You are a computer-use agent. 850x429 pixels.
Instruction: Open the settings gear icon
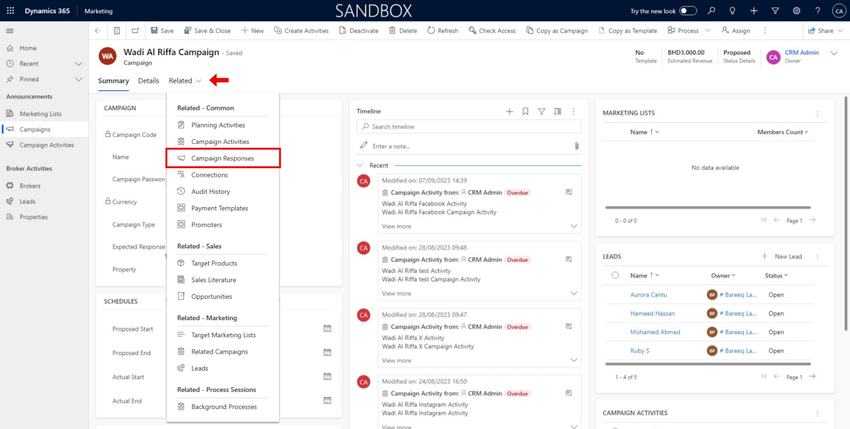pos(796,11)
